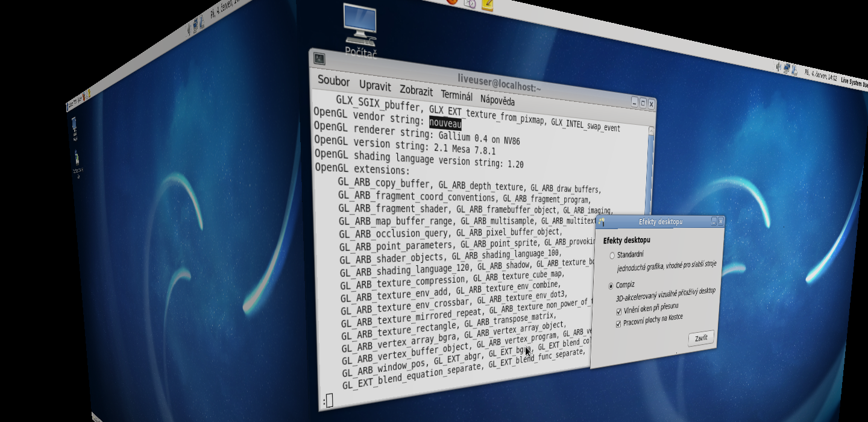Click the 'jednoduchá grafika' description text

667,266
